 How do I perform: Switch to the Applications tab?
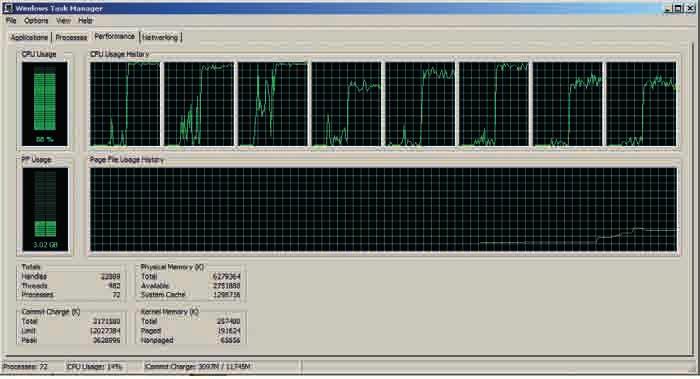pos(29,37)
